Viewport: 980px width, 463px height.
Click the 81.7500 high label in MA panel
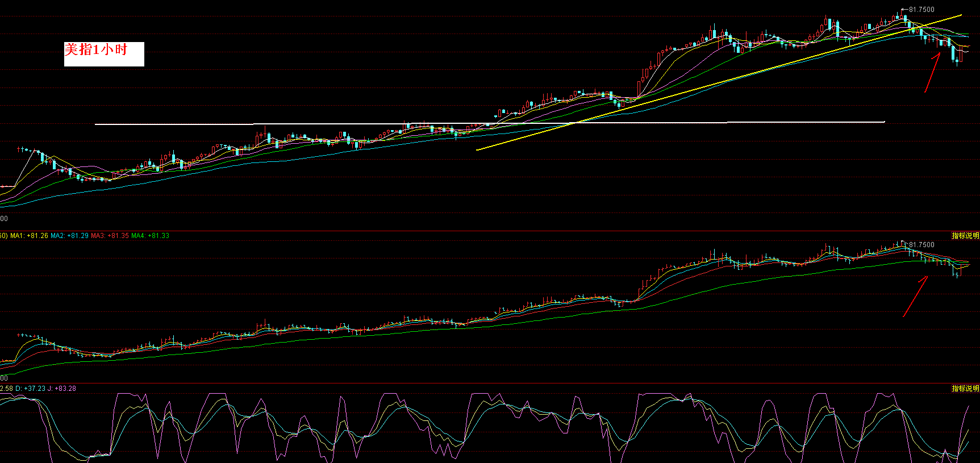coord(921,245)
